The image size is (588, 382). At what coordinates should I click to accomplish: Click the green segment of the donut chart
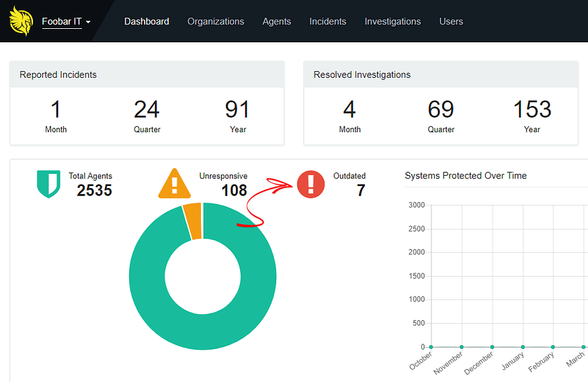point(202,332)
